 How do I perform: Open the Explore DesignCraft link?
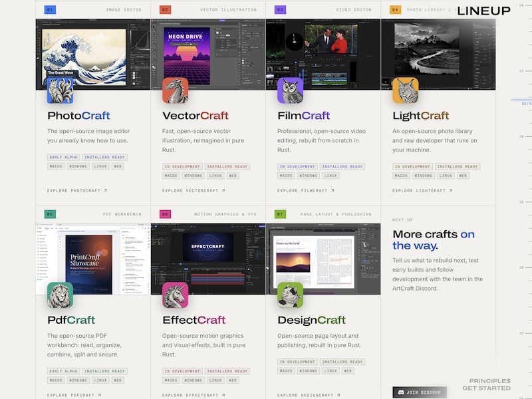coord(309,395)
